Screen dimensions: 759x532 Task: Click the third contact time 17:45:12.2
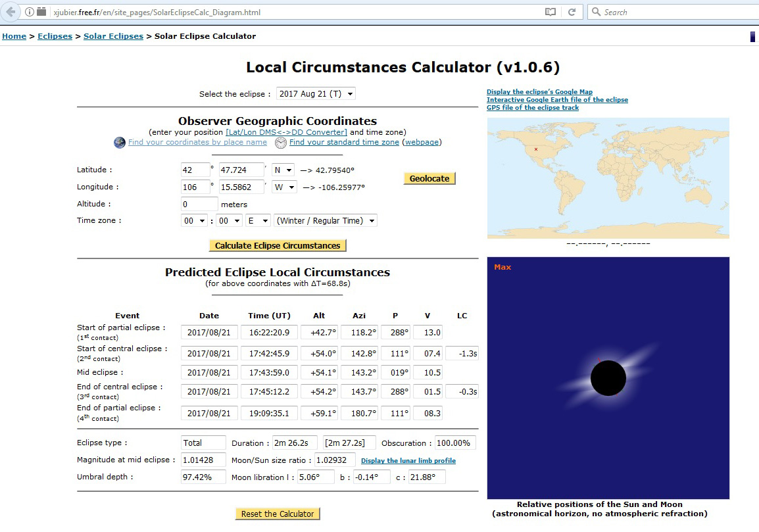pyautogui.click(x=269, y=391)
